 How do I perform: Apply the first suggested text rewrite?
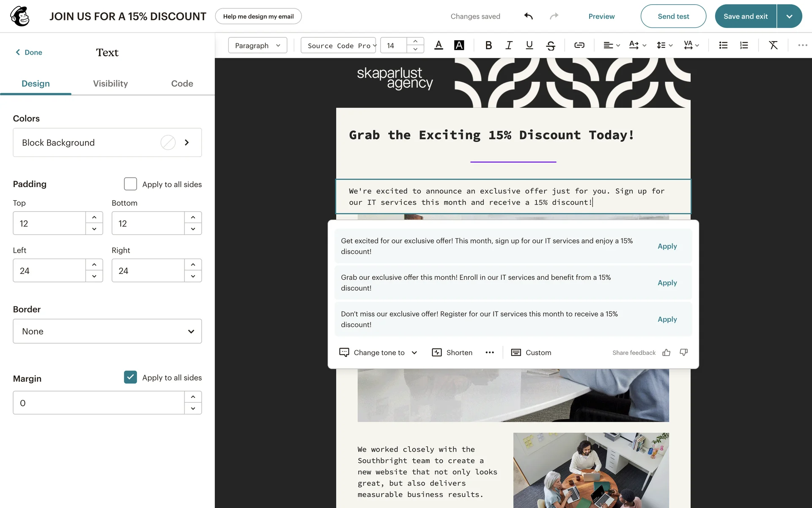coord(667,246)
